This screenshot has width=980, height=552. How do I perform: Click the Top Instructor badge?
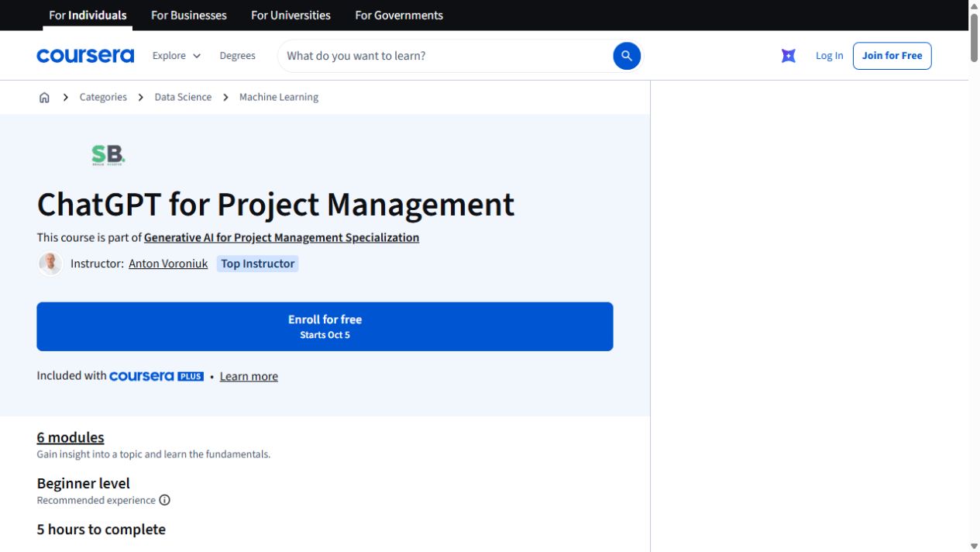[258, 264]
